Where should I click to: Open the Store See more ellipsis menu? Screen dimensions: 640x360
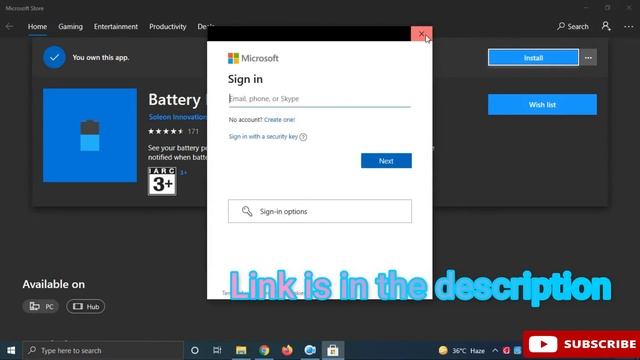(629, 27)
